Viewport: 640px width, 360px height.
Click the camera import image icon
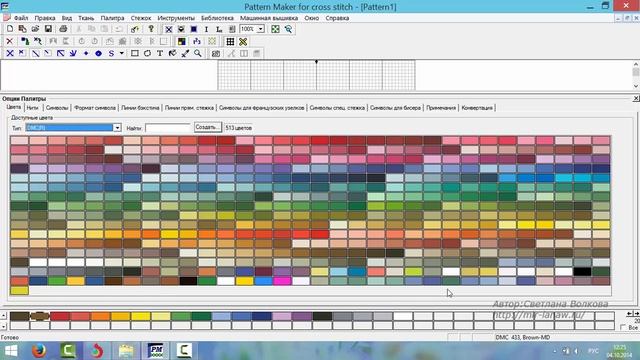point(216,53)
